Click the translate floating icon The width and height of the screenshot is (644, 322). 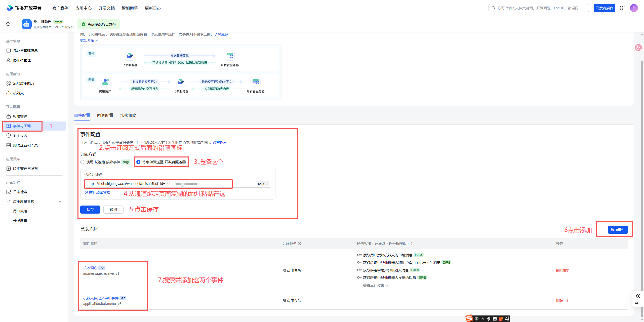tap(638, 48)
